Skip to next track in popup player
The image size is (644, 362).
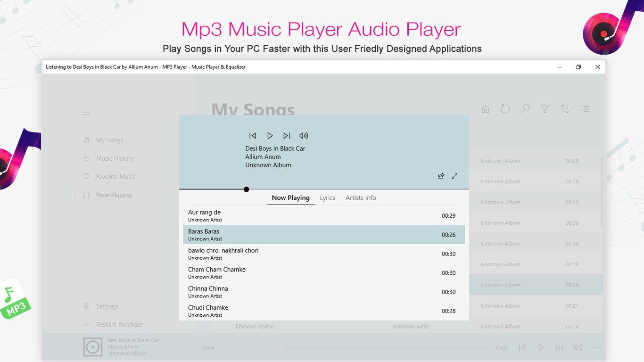tap(287, 136)
